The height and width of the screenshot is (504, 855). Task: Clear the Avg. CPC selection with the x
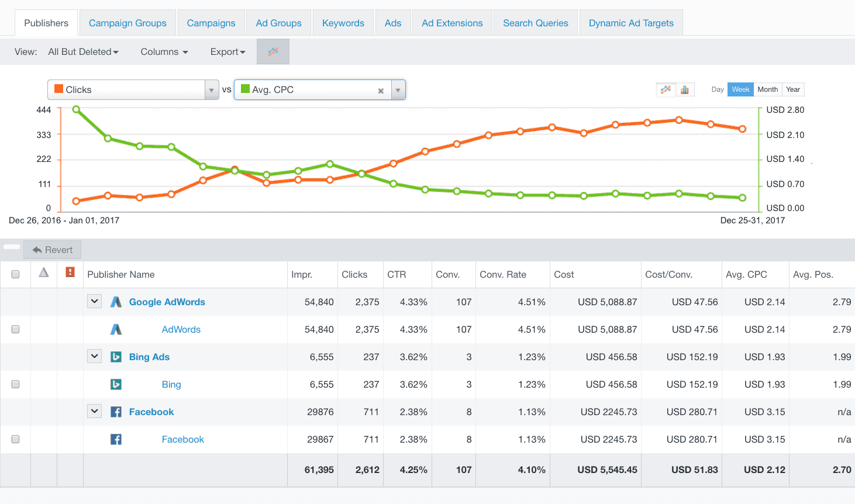point(381,91)
